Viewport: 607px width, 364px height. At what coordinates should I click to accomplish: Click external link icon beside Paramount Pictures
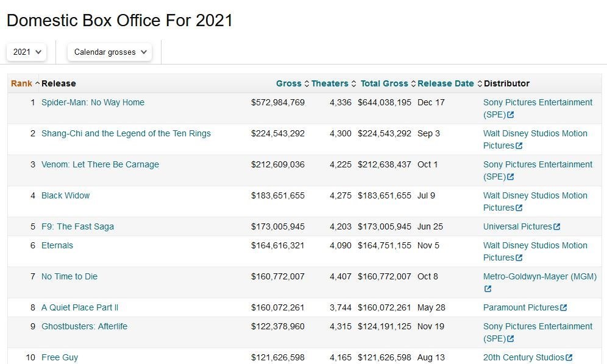pyautogui.click(x=563, y=308)
